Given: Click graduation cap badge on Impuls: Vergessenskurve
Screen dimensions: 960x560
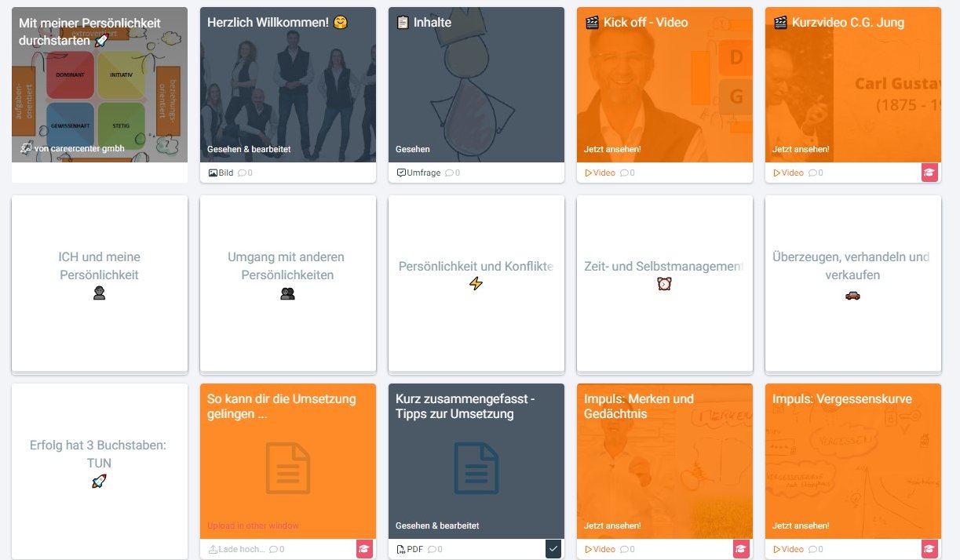Looking at the screenshot, I should coord(930,549).
